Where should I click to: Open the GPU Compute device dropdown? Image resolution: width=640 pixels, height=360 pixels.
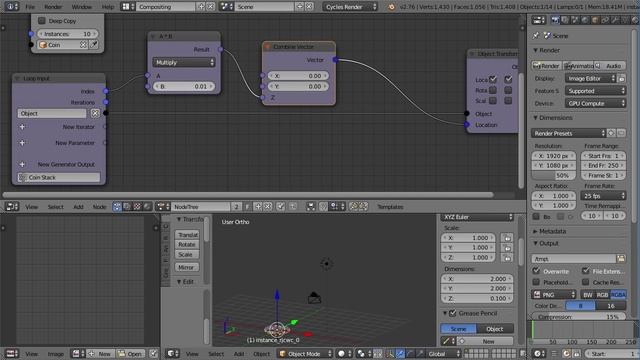(596, 104)
